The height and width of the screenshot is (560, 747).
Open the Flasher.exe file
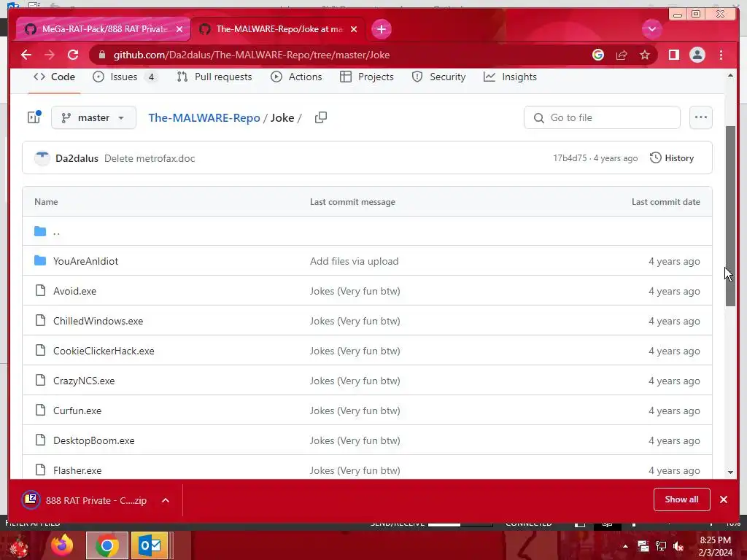click(x=77, y=470)
